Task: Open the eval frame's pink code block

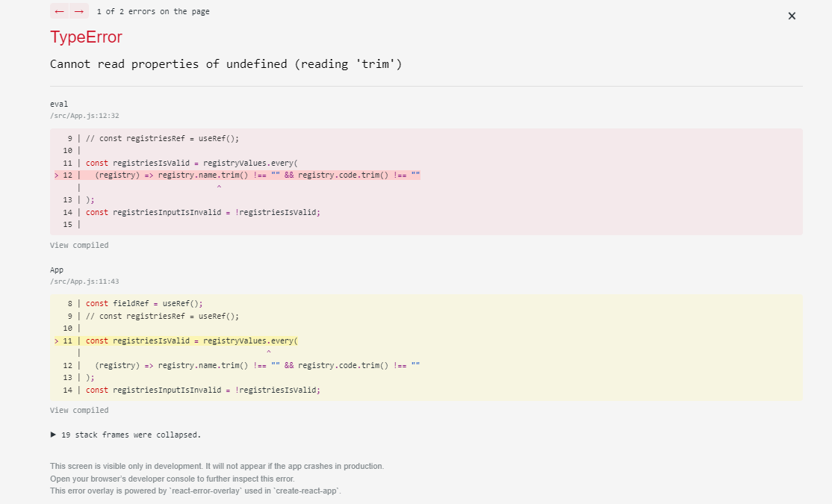Action: click(426, 181)
